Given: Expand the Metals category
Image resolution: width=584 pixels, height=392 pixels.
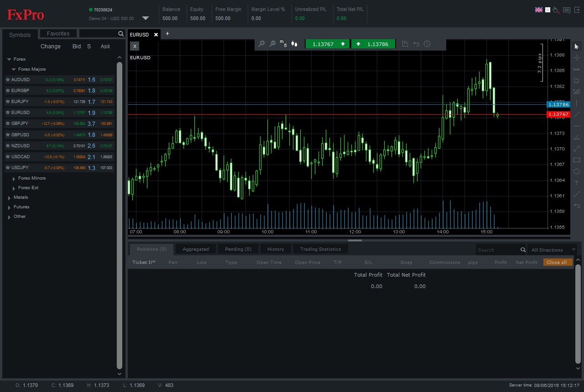Looking at the screenshot, I should [9, 198].
